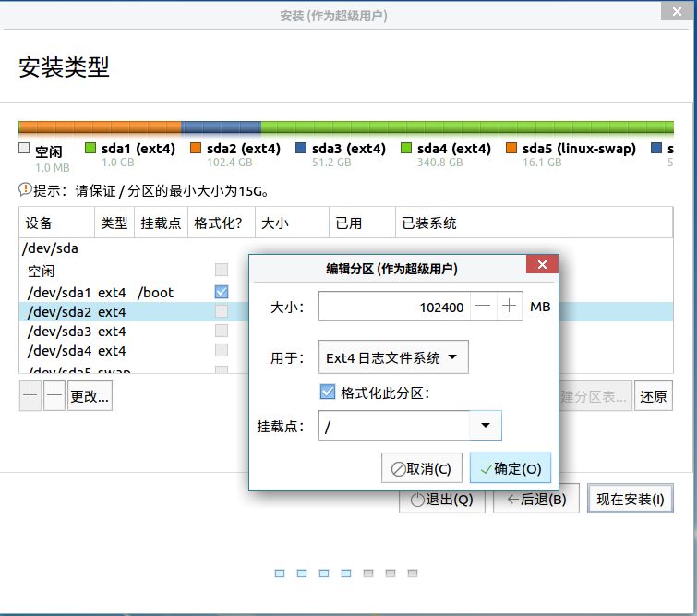This screenshot has width=697, height=616.
Task: Click the 类型 column header
Action: pyautogui.click(x=114, y=223)
